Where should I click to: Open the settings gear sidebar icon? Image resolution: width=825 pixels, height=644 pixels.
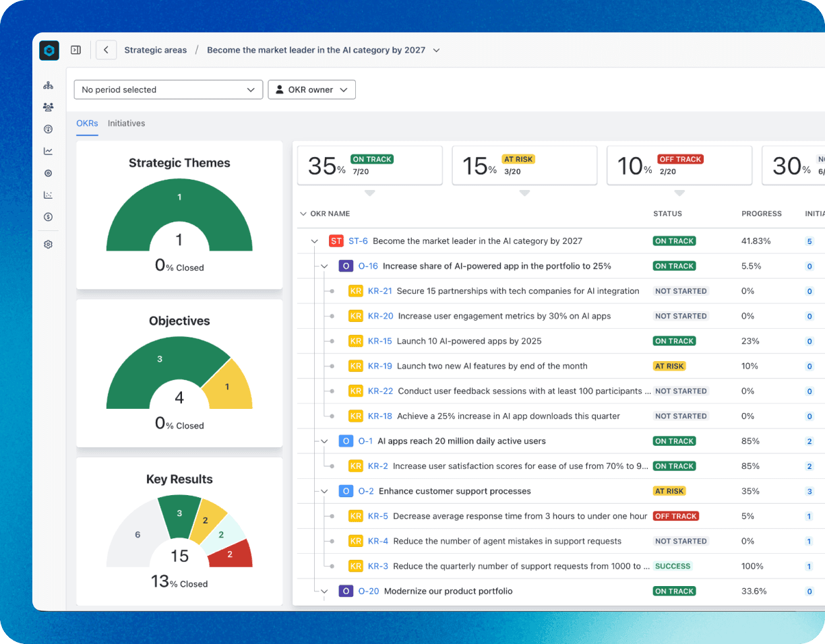(x=48, y=245)
